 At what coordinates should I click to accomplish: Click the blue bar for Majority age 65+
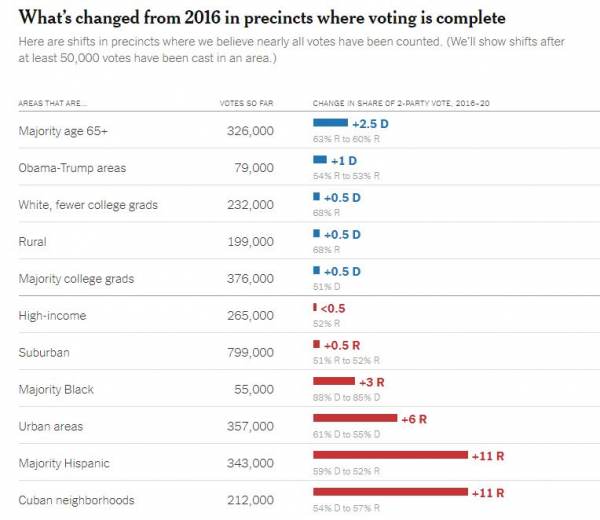pos(330,123)
